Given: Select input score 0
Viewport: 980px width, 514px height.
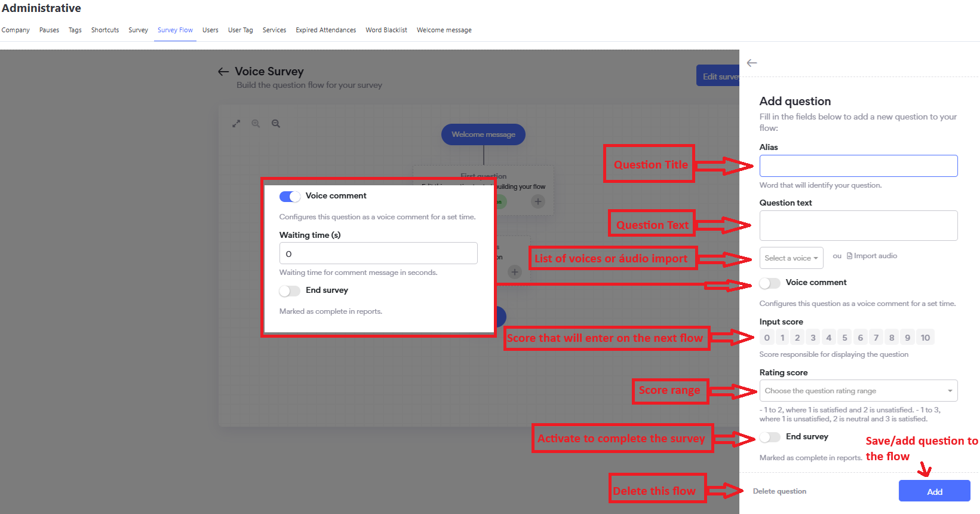Looking at the screenshot, I should pos(767,338).
